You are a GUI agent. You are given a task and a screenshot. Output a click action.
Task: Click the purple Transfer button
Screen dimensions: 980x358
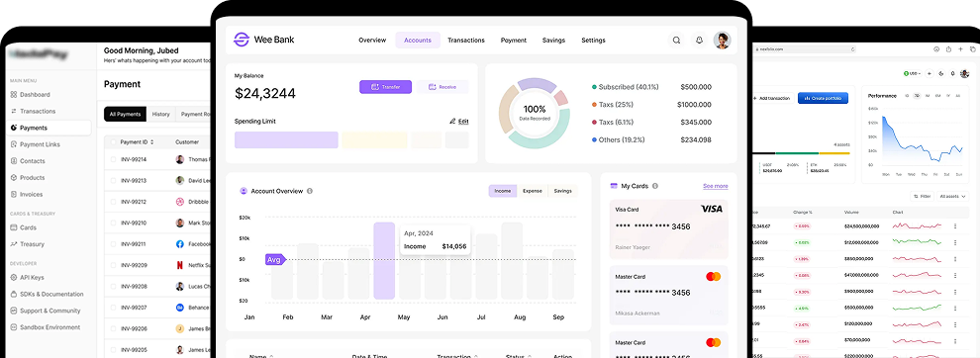(386, 87)
